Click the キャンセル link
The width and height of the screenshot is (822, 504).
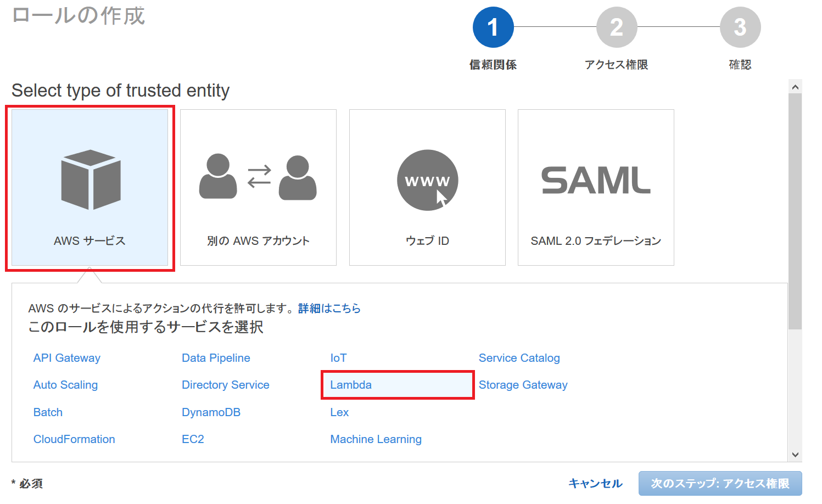595,484
